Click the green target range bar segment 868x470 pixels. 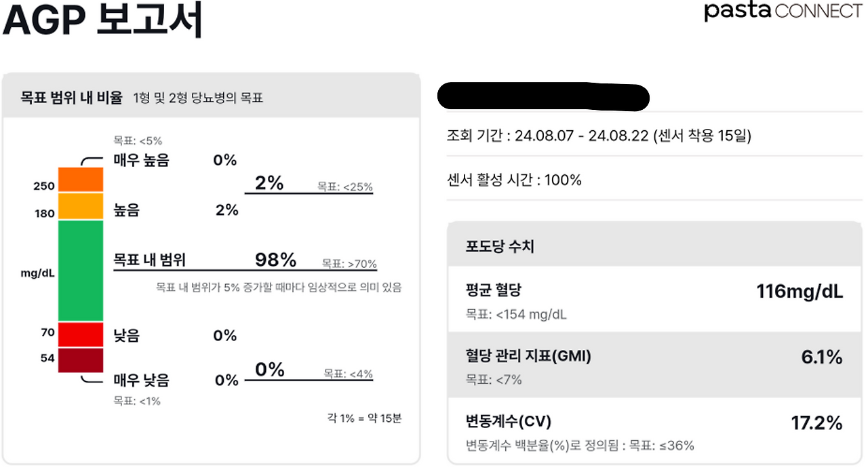coord(80,270)
